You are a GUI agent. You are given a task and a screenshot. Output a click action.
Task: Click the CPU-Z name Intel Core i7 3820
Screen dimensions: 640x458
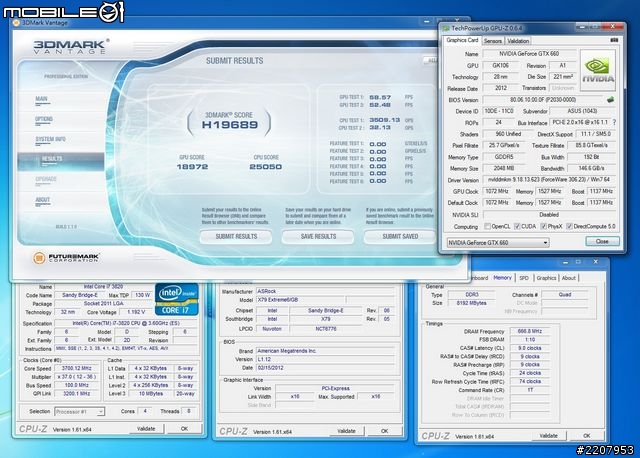(x=103, y=287)
